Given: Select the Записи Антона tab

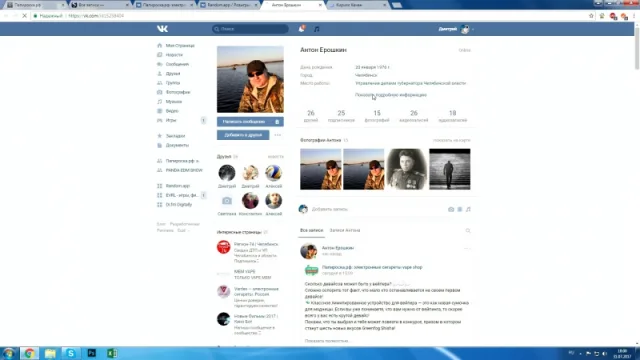Looking at the screenshot, I should pos(344,231).
